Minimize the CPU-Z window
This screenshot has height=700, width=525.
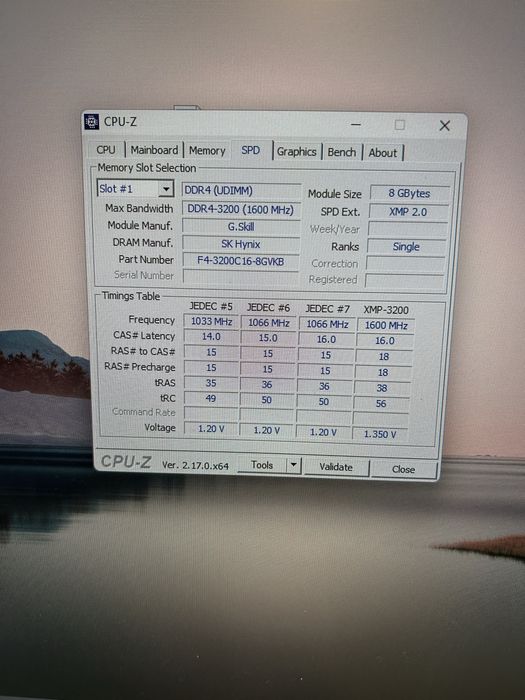[356, 125]
